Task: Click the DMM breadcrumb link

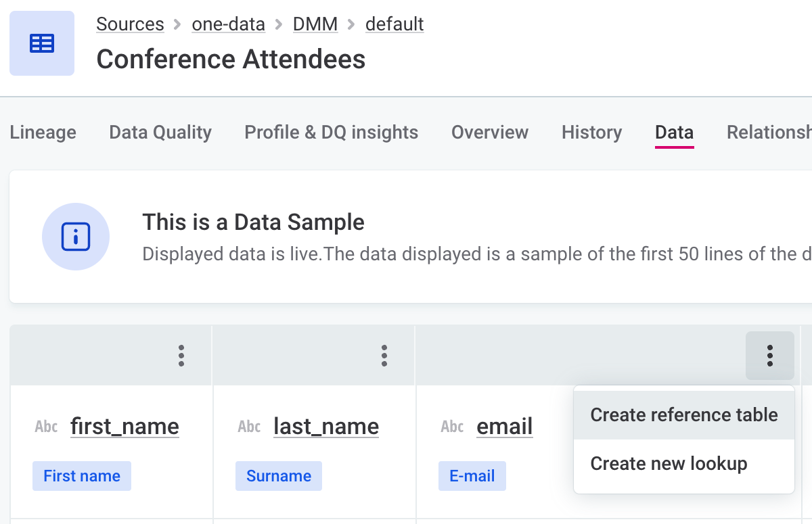Action: click(x=315, y=24)
